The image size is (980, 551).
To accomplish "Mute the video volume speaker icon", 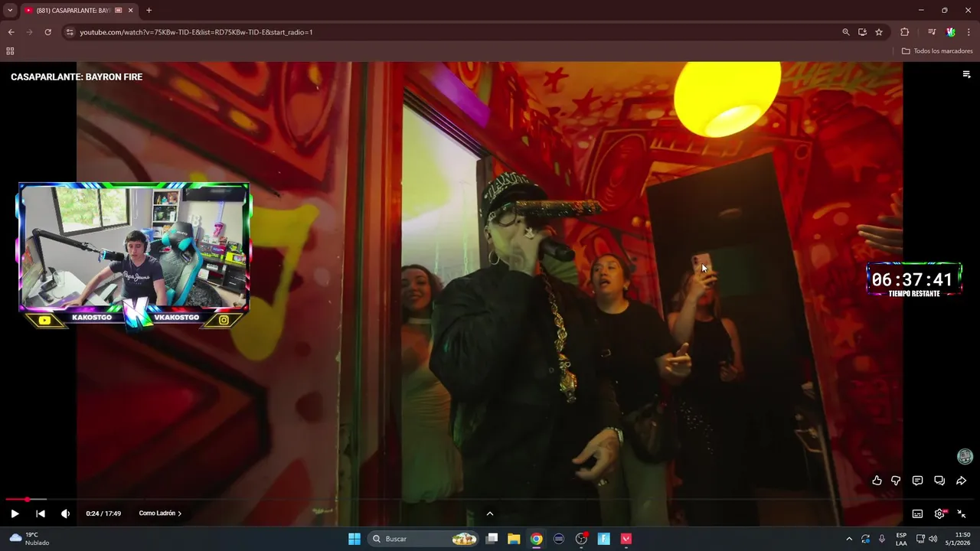I will click(x=65, y=514).
